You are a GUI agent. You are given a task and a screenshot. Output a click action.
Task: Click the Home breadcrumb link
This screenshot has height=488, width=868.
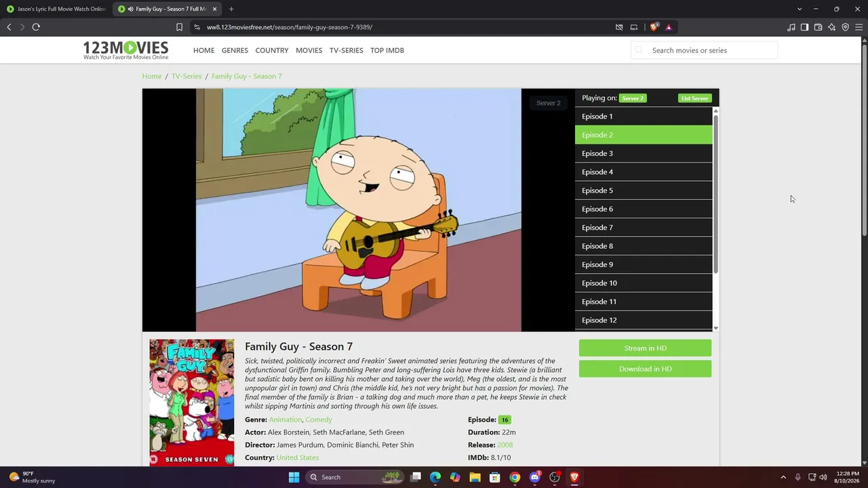click(x=152, y=76)
